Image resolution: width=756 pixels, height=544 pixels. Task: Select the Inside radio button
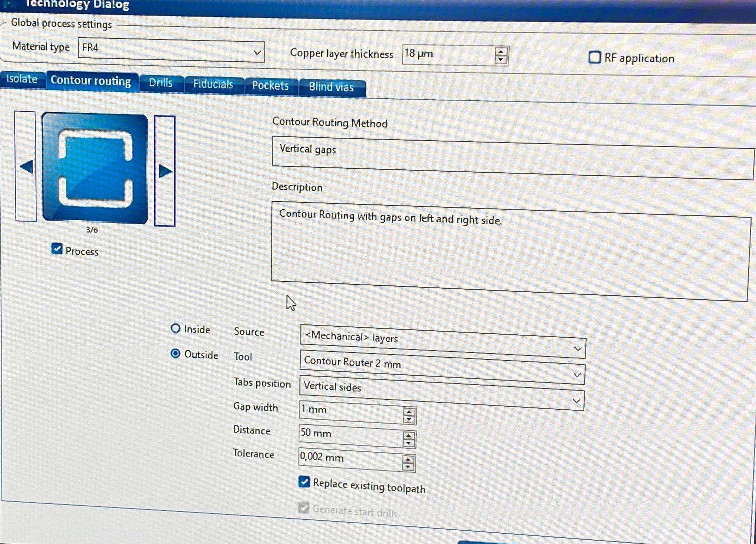(175, 328)
